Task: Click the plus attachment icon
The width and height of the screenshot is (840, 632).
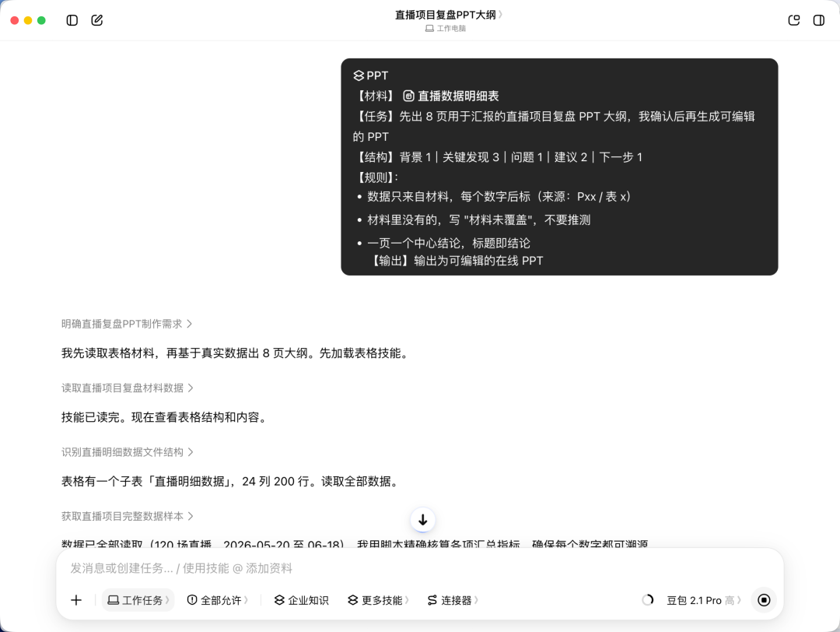Action: pyautogui.click(x=76, y=600)
